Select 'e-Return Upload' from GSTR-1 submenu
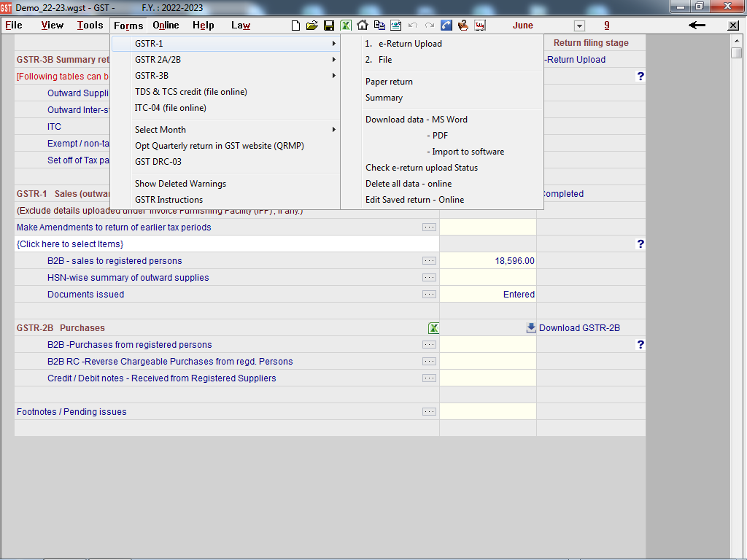747x560 pixels. [x=409, y=44]
